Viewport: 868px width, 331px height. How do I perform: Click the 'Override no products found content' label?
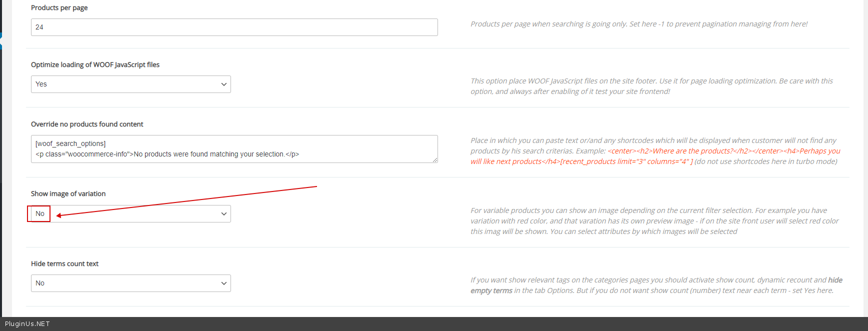click(87, 124)
